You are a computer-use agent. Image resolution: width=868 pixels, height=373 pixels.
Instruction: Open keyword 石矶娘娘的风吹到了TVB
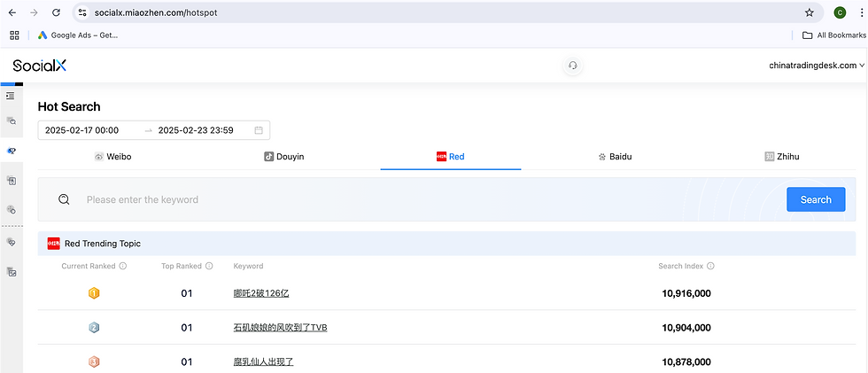click(x=280, y=328)
